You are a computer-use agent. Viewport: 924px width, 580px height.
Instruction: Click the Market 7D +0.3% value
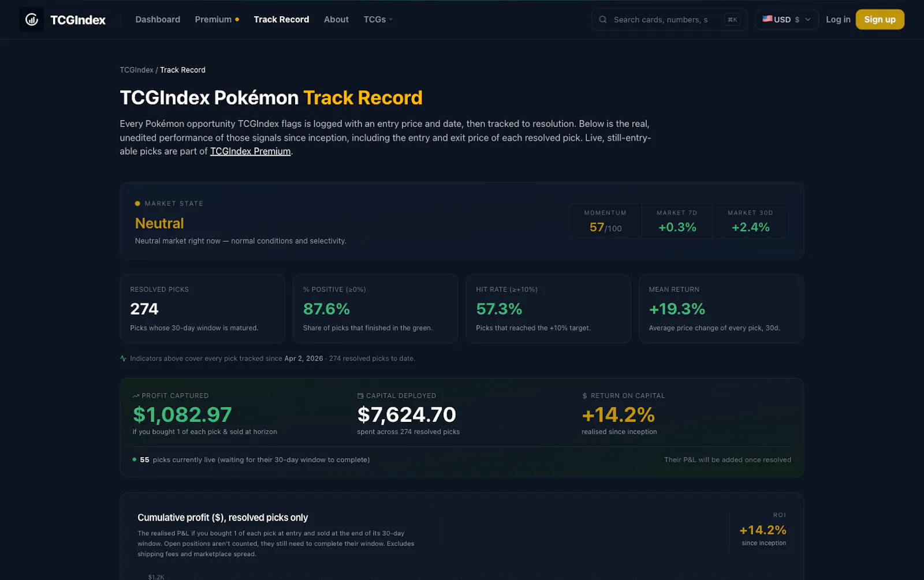click(677, 227)
